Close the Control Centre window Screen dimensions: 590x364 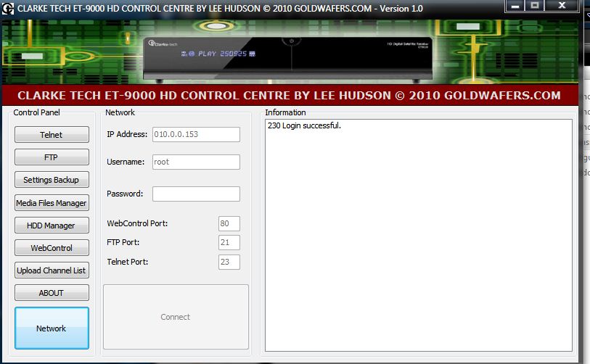click(x=562, y=6)
